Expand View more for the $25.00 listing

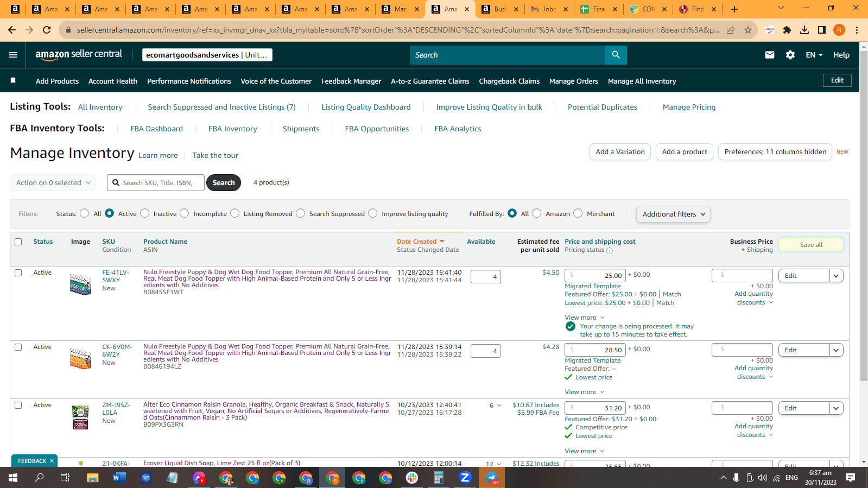(x=585, y=318)
